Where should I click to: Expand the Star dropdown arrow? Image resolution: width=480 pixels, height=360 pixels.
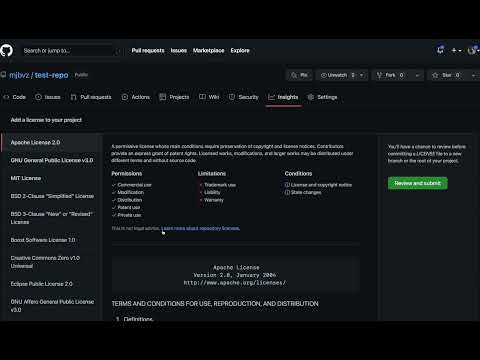[474, 75]
